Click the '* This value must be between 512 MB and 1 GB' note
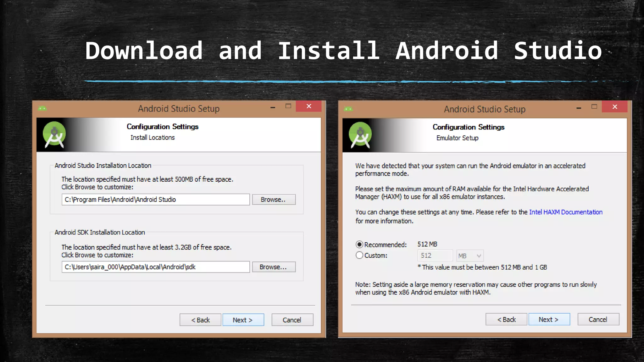 pos(482,267)
